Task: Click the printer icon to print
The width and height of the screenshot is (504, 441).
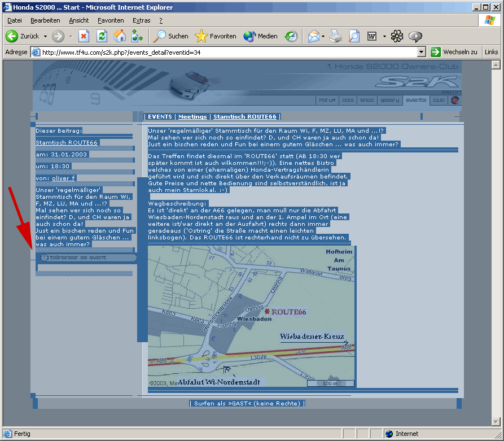Action: (336, 36)
